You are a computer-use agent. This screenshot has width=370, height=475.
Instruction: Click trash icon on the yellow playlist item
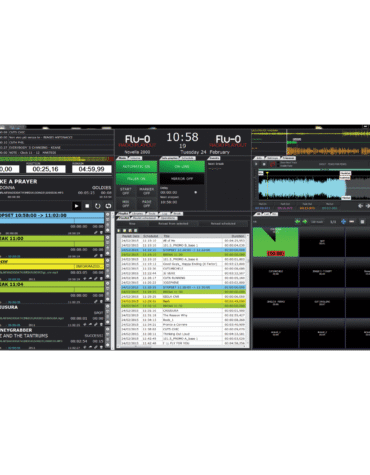[101, 278]
